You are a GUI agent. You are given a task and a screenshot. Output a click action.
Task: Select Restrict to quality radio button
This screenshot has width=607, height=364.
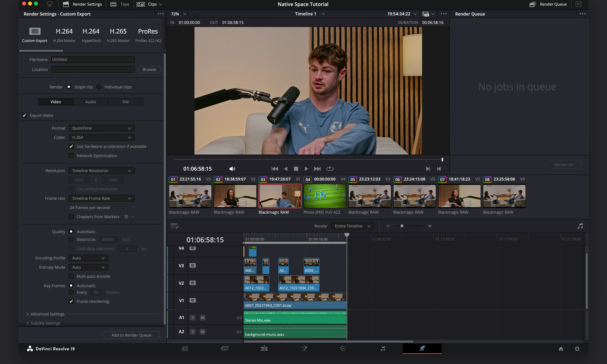[71, 239]
